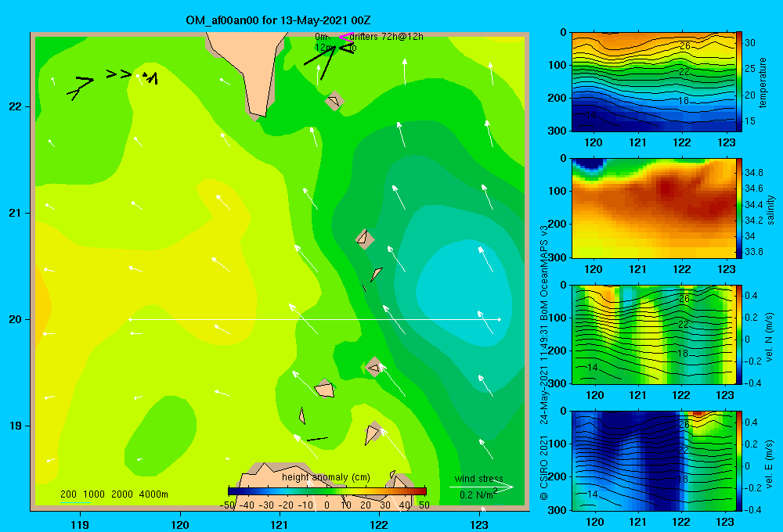The image size is (783, 532).
Task: Click the west endpoint of the transect line
Action: (x=130, y=319)
